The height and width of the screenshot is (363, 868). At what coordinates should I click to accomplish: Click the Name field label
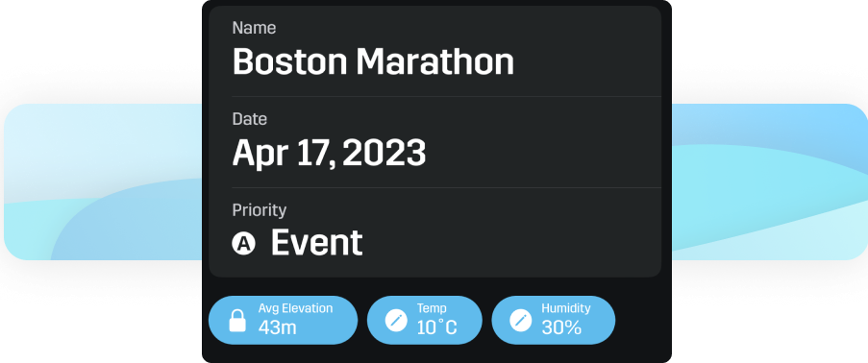coord(254,28)
